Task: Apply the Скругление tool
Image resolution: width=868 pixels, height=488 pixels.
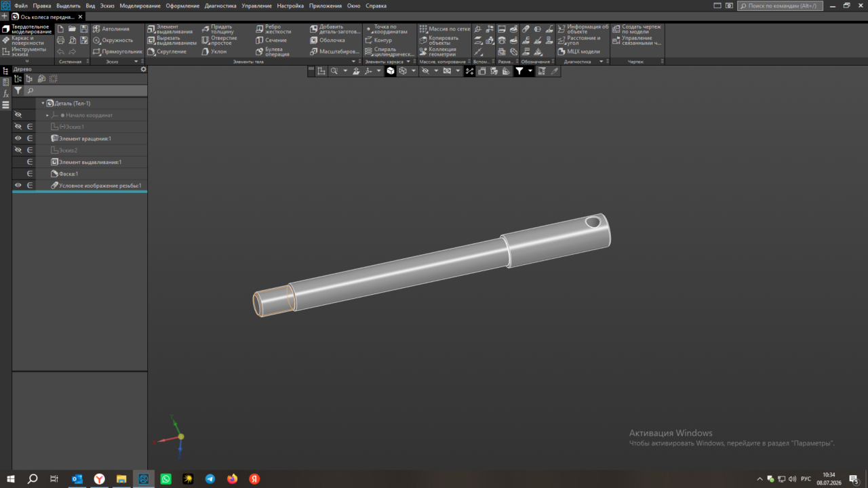Action: pyautogui.click(x=167, y=52)
